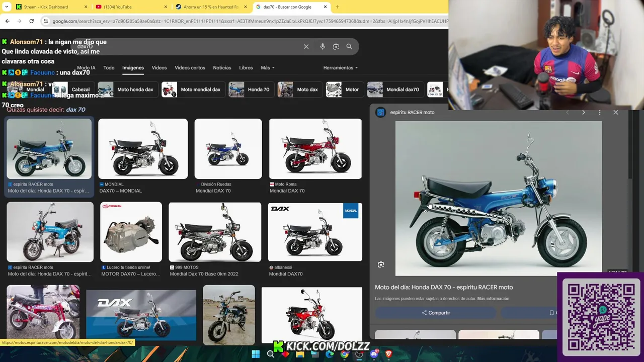The height and width of the screenshot is (362, 644).
Task: Open Google Chrome taskbar icon
Action: pos(344,354)
